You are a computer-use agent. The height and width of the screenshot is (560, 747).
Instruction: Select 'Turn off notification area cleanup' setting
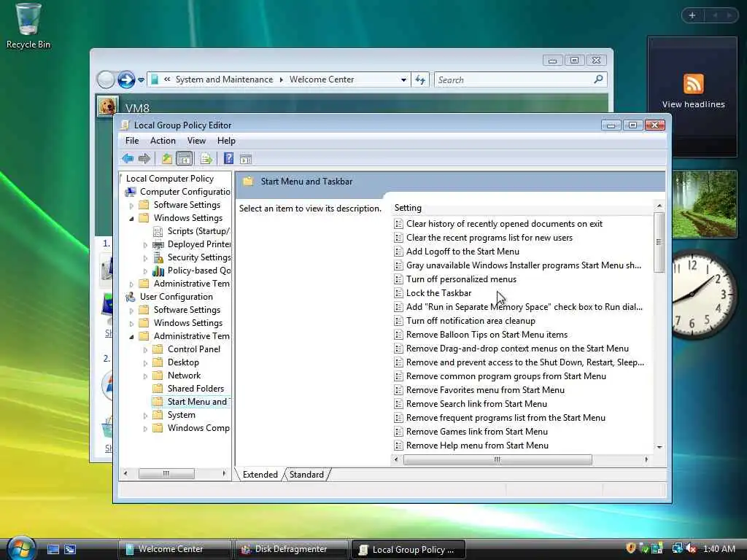(471, 321)
